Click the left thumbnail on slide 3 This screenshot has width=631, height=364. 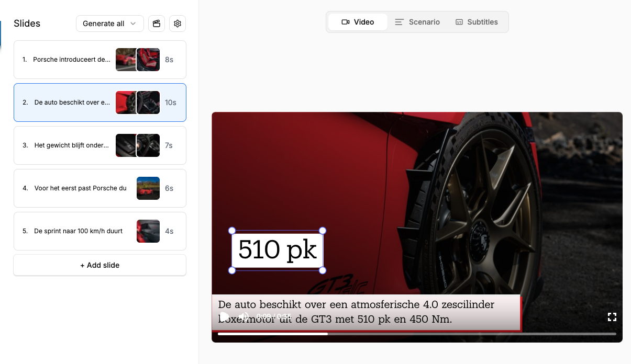tap(126, 145)
